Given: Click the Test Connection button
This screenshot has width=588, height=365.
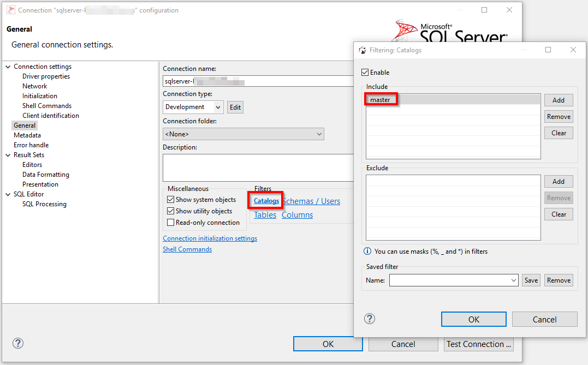Looking at the screenshot, I should click(478, 344).
